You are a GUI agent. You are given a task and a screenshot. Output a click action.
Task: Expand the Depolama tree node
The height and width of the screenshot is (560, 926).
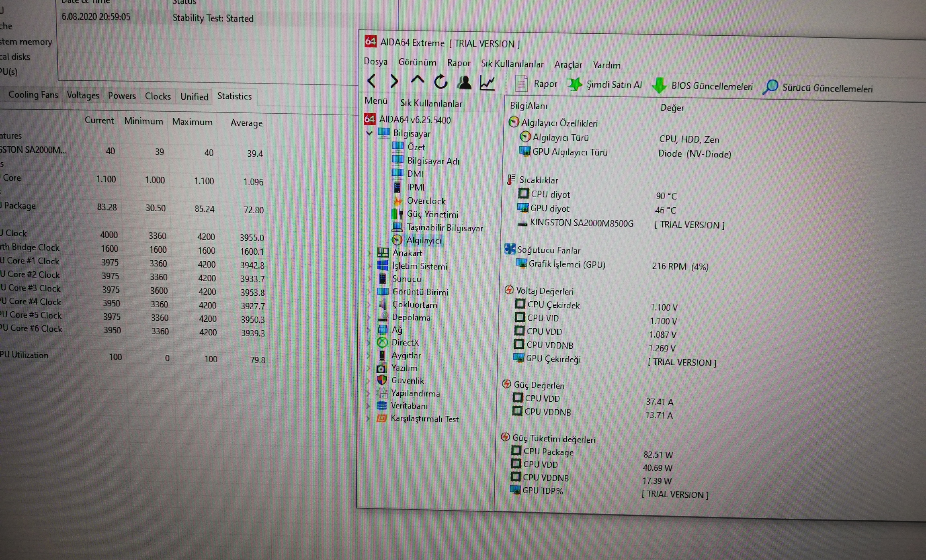(368, 317)
